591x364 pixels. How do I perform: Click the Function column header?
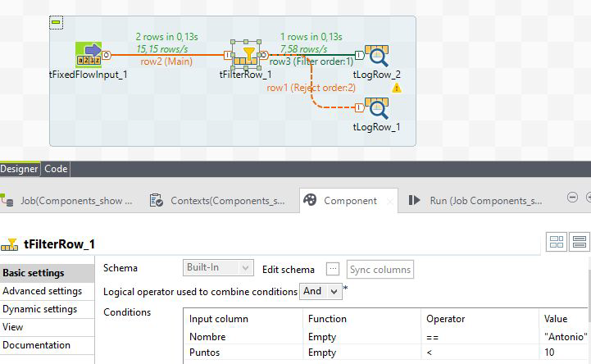(x=361, y=319)
